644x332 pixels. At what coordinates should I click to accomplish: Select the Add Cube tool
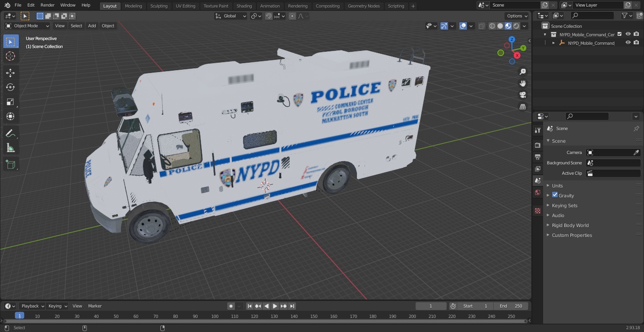(10, 165)
